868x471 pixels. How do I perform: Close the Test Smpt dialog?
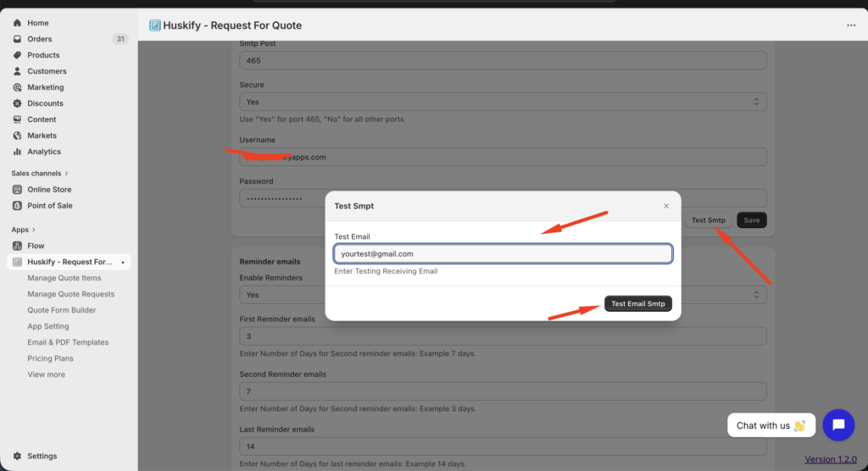666,206
